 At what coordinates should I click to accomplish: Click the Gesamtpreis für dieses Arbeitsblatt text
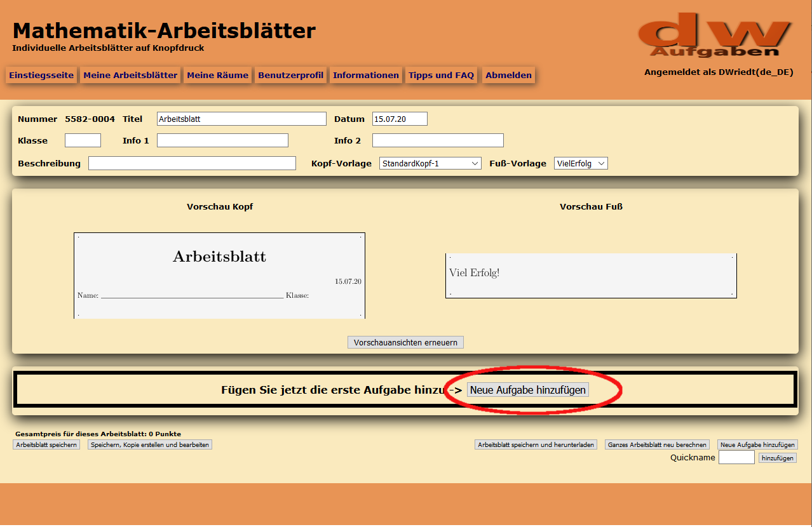click(x=98, y=434)
